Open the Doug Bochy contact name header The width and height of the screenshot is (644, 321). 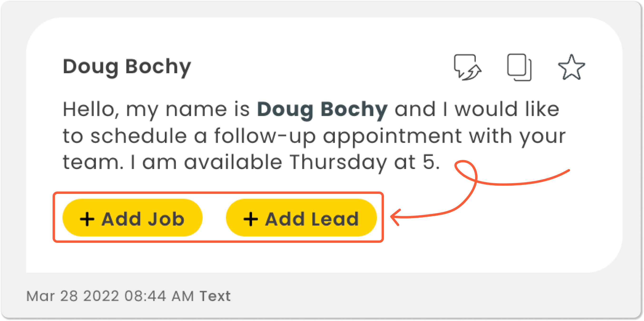127,67
